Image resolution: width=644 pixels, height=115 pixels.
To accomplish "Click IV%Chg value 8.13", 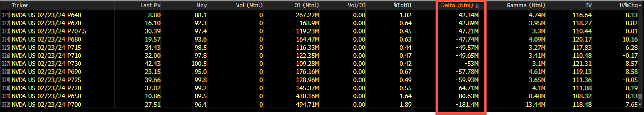I will [x=632, y=15].
